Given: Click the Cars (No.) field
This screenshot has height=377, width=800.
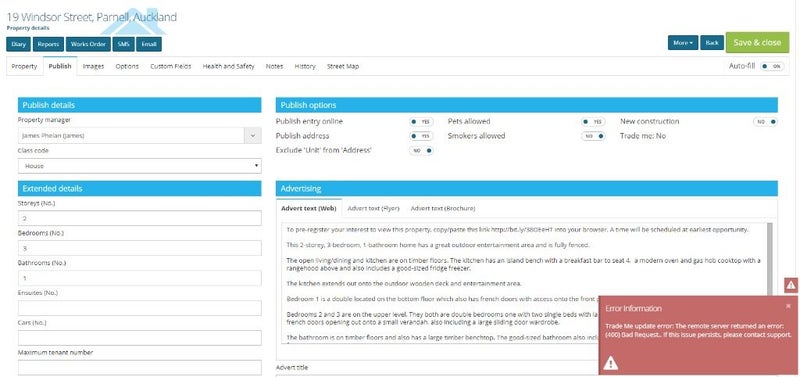Looking at the screenshot, I should (x=139, y=338).
